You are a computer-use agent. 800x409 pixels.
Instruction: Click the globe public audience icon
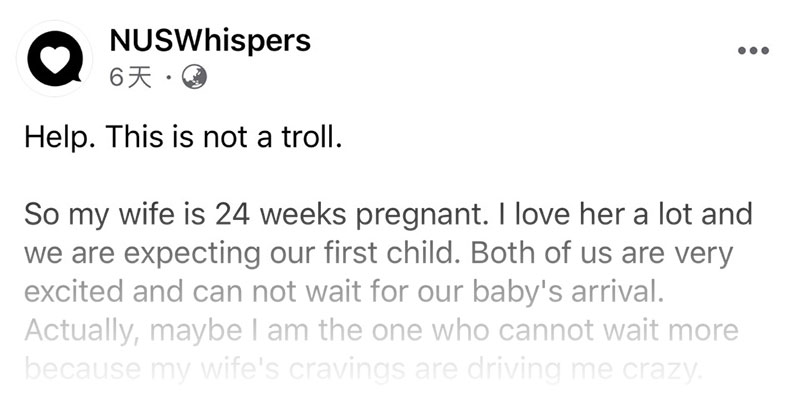(x=194, y=78)
